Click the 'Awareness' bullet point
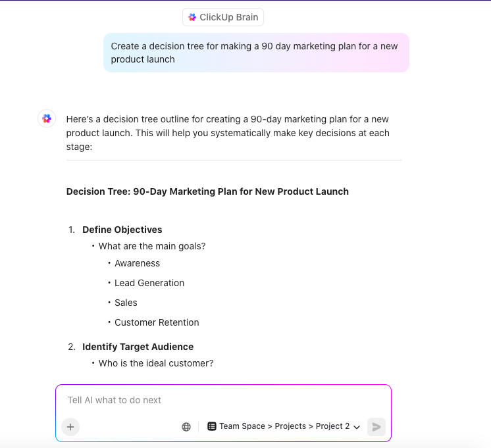This screenshot has width=491, height=448. point(137,263)
